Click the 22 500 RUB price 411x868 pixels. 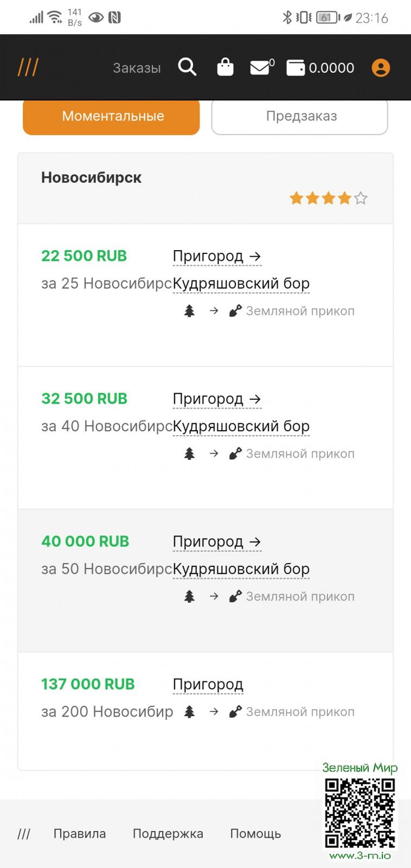coord(84,256)
